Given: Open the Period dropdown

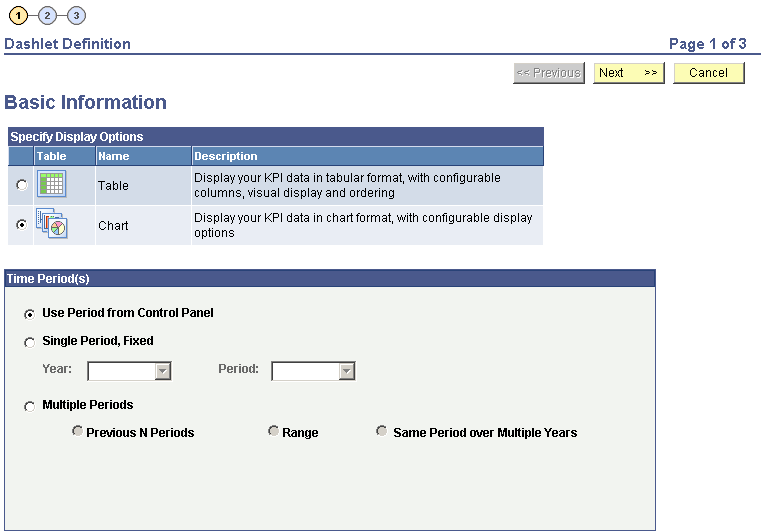Looking at the screenshot, I should [x=313, y=371].
